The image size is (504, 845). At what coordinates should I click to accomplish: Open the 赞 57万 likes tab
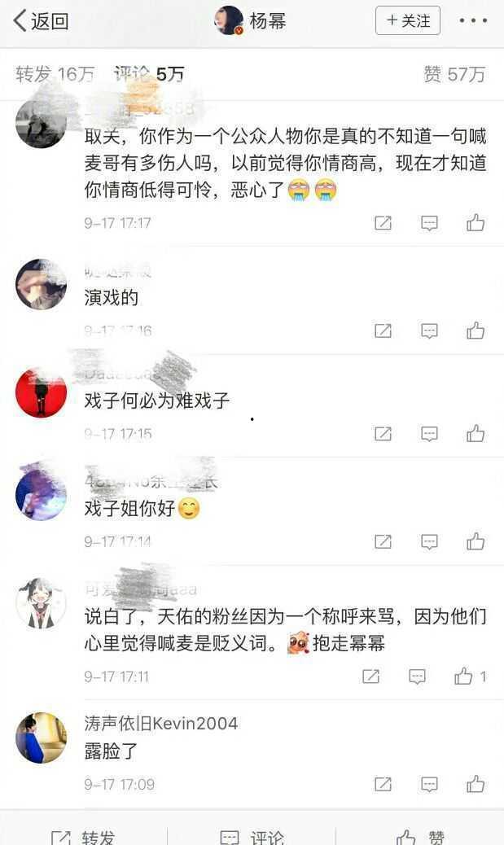(454, 74)
